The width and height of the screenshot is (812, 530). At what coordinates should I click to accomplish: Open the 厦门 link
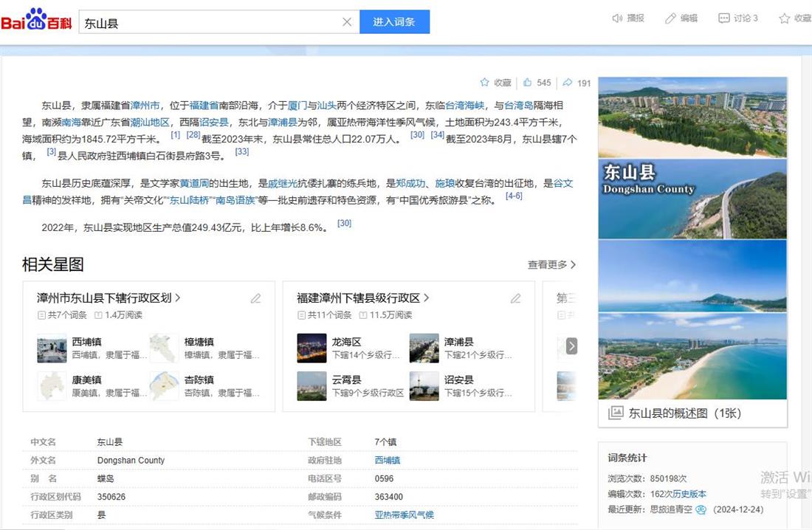point(297,106)
